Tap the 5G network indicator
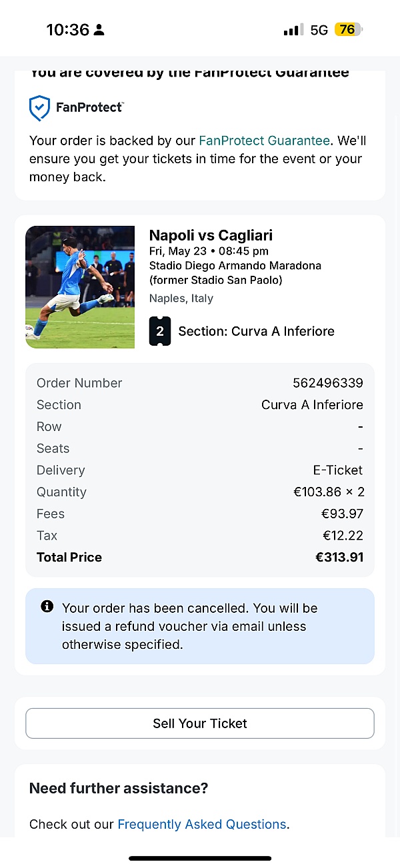This screenshot has width=400, height=868. 319,30
